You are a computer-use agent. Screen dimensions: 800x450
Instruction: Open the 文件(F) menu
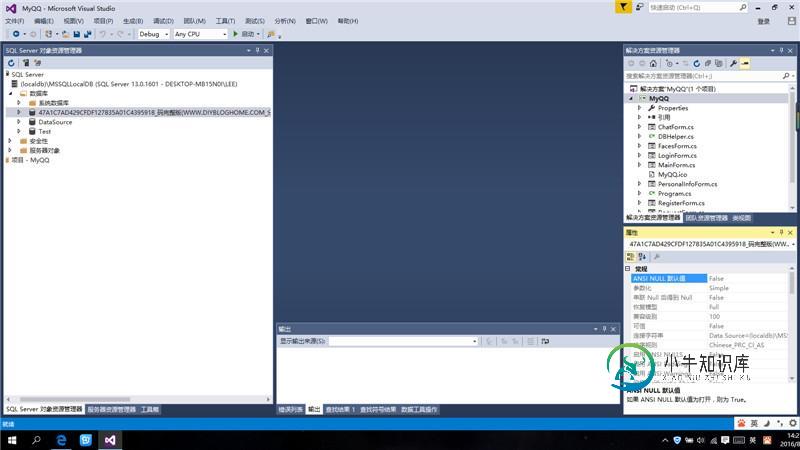14,21
